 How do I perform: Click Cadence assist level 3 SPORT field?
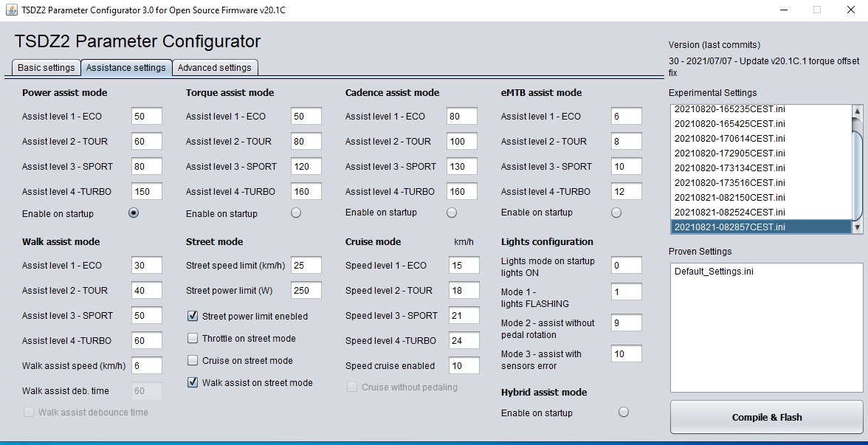pos(462,166)
